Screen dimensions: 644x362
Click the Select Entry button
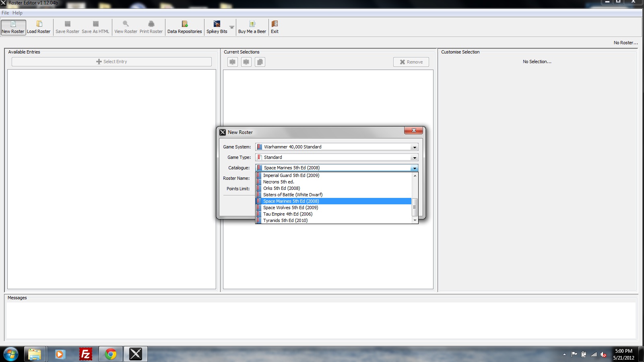tap(111, 62)
